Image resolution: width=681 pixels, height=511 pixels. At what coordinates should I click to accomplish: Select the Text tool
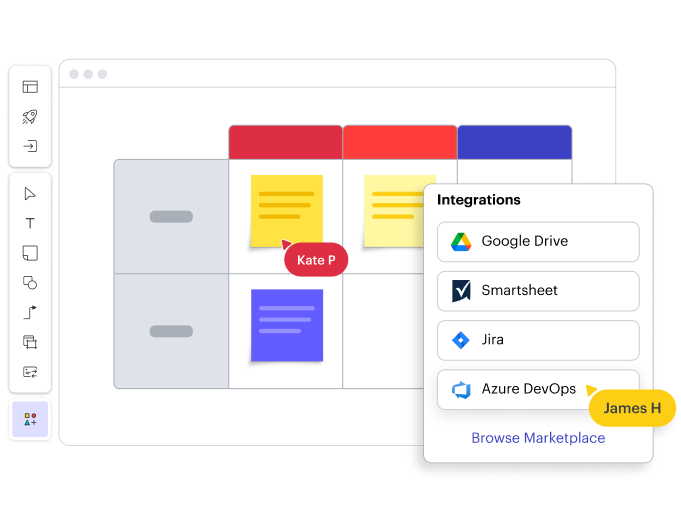pos(30,223)
